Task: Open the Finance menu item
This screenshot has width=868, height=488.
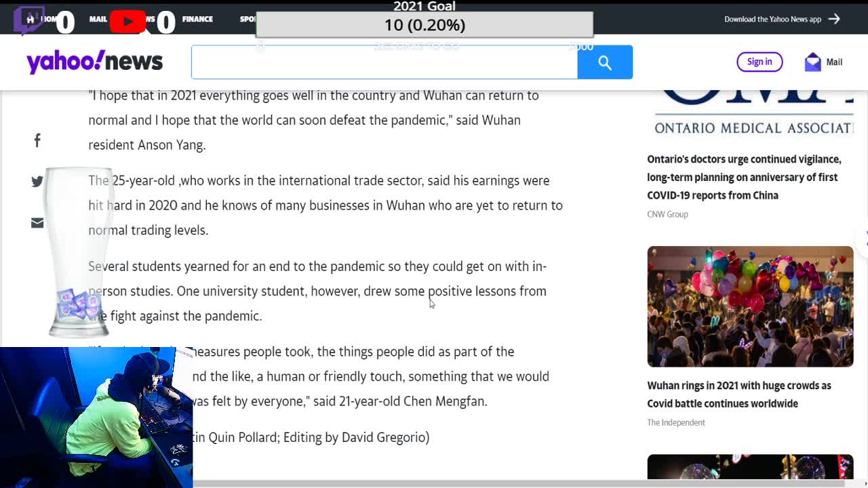Action: (197, 19)
